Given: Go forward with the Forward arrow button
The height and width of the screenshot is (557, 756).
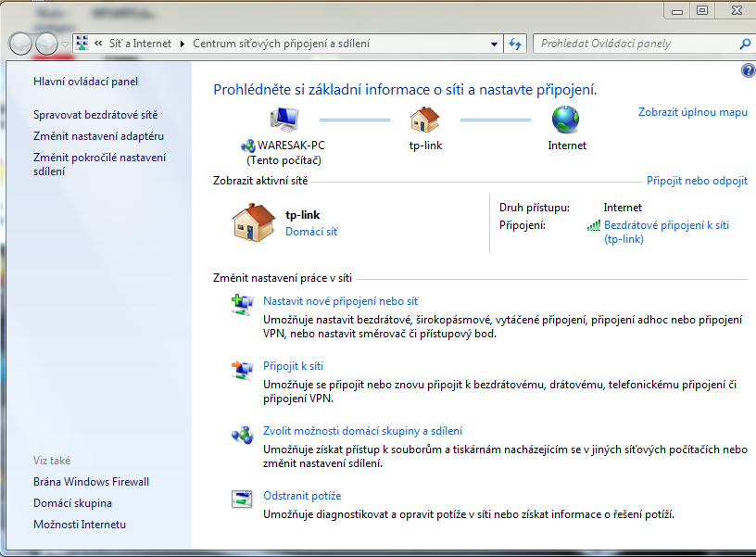Looking at the screenshot, I should point(46,44).
